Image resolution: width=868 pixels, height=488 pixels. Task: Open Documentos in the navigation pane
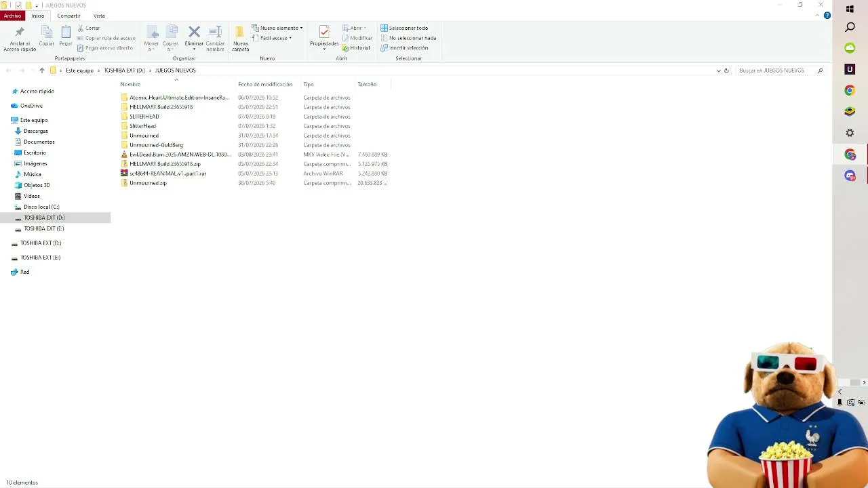[x=34, y=142]
